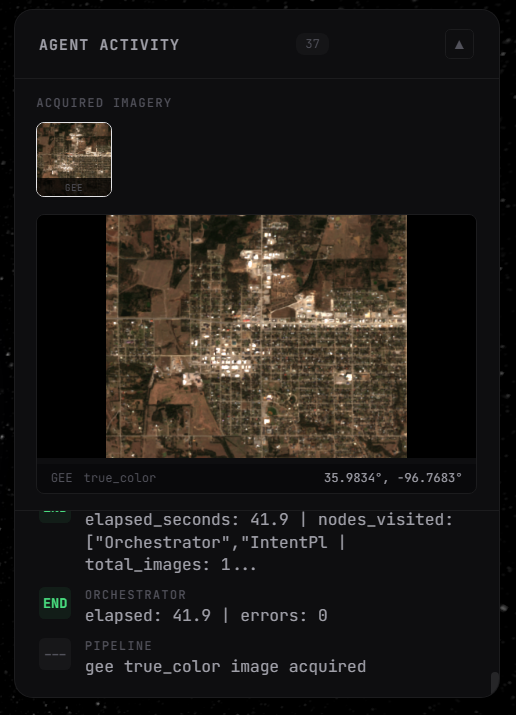Viewport: 516px width, 715px height.
Task: Click the green END status badge
Action: click(x=55, y=603)
